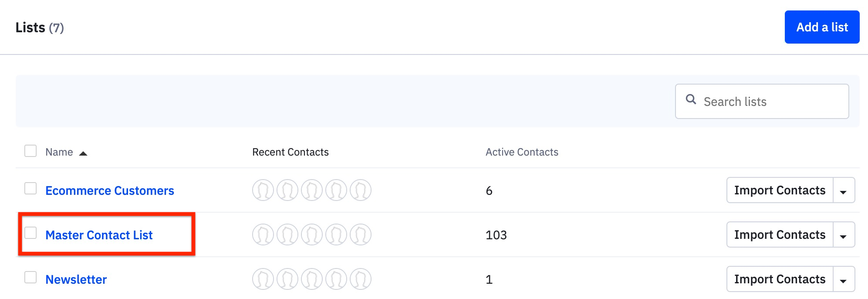Click first contact avatar in Newsletter row

point(263,279)
